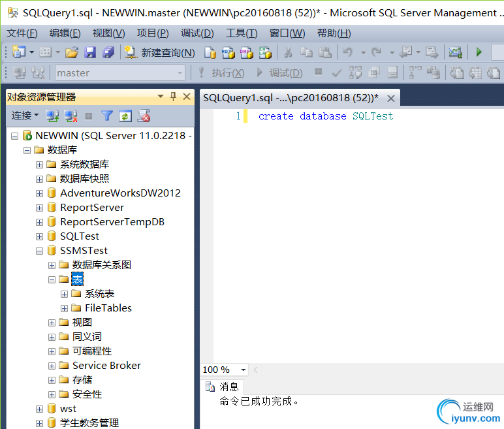Click 调试(D) debug button in toolbar

[279, 73]
